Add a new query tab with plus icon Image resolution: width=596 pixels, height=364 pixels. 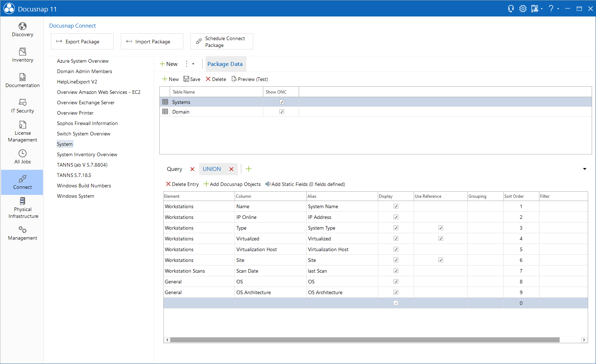249,169
